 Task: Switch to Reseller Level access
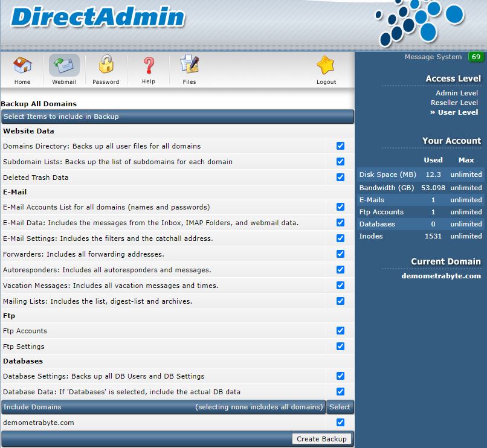[456, 103]
